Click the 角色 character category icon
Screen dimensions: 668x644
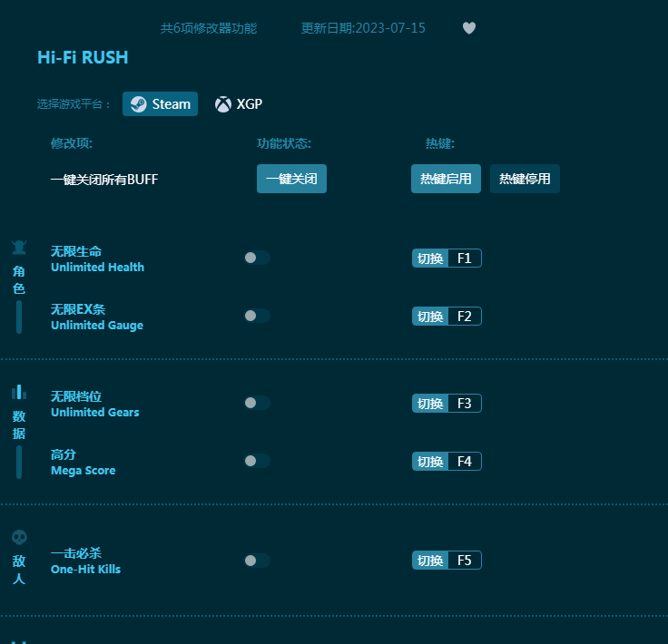(19, 248)
